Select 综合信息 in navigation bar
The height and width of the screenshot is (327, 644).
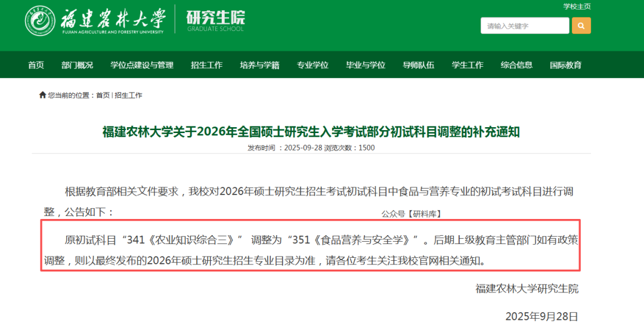coord(516,65)
